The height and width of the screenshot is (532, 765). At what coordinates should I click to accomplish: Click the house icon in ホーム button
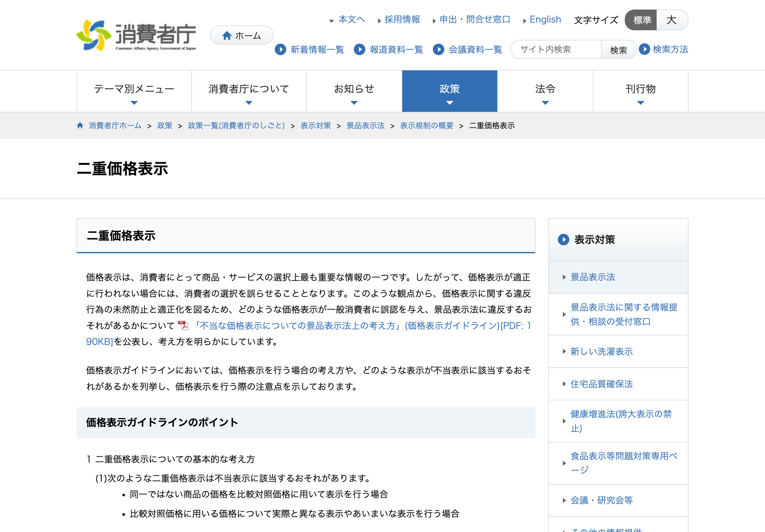[x=227, y=36]
